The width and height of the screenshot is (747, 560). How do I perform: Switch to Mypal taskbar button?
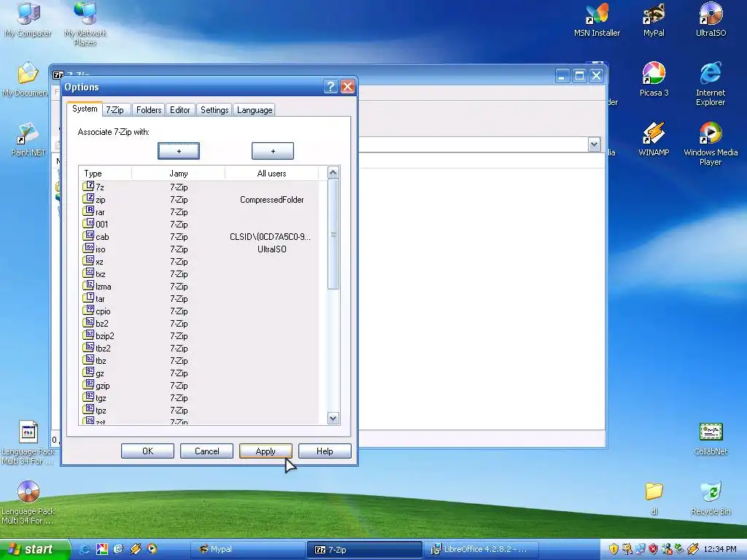(x=247, y=550)
